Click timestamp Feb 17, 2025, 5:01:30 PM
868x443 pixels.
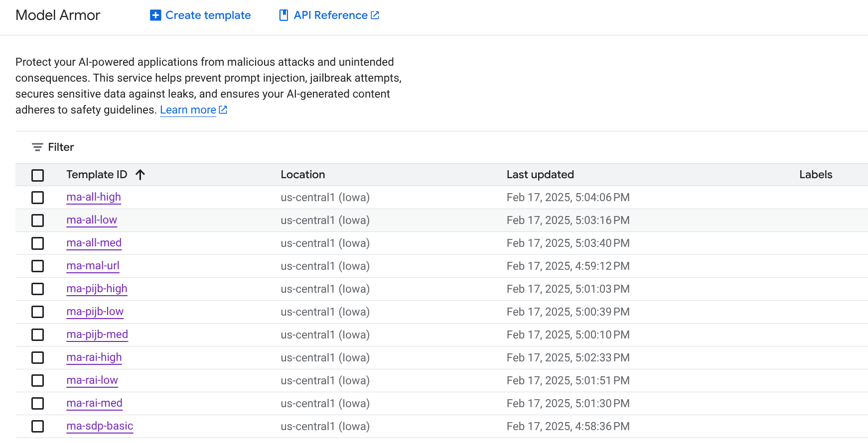[568, 404]
